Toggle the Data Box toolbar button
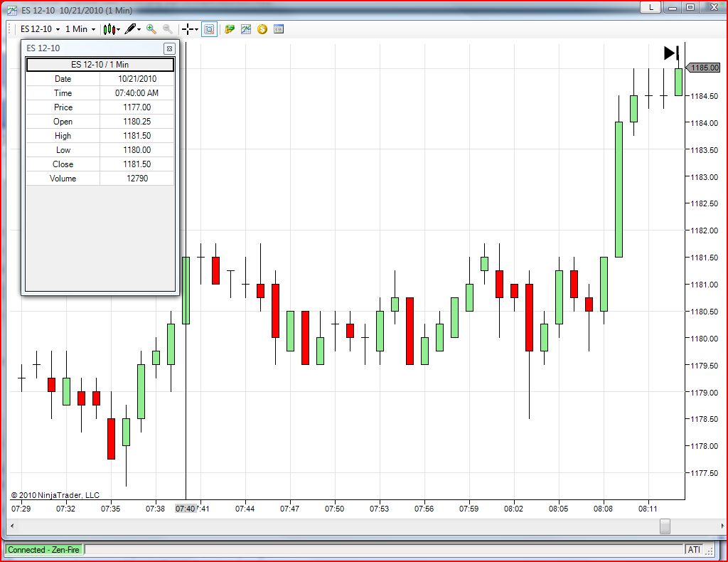 coord(210,29)
